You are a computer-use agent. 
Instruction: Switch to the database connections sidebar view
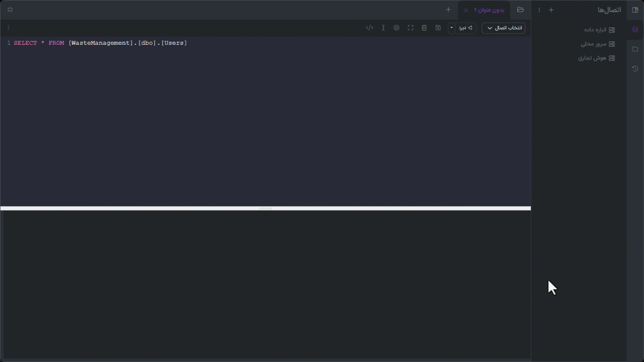(x=635, y=30)
